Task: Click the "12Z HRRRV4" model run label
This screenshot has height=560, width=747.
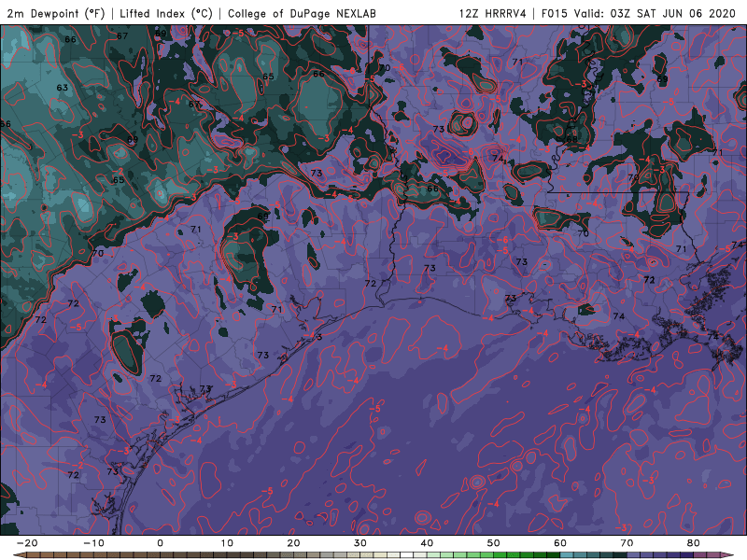Action: pyautogui.click(x=493, y=13)
